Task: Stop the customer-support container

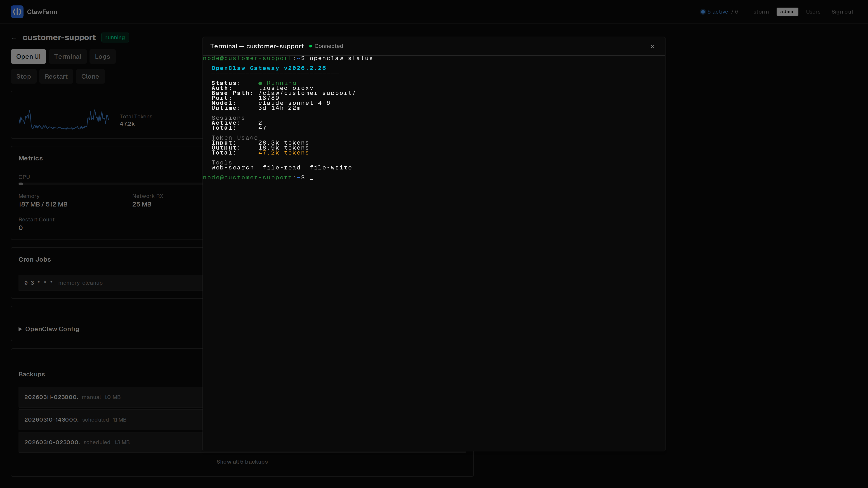Action: (x=23, y=76)
